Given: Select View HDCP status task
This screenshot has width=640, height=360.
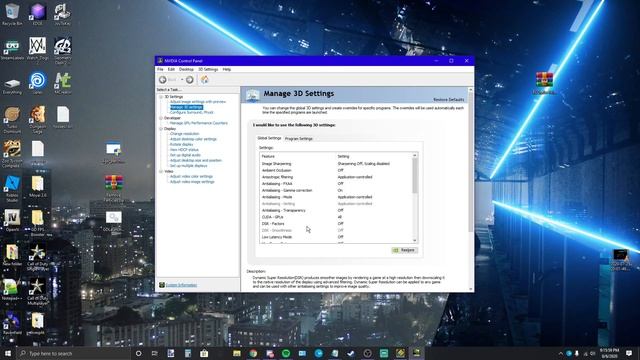Looking at the screenshot, I should tap(184, 150).
